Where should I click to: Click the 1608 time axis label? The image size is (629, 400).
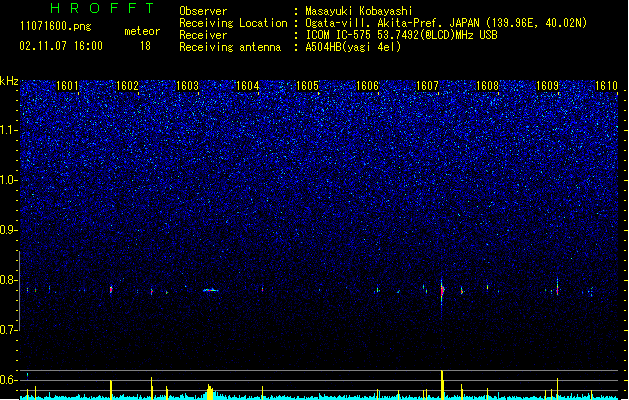pyautogui.click(x=487, y=86)
